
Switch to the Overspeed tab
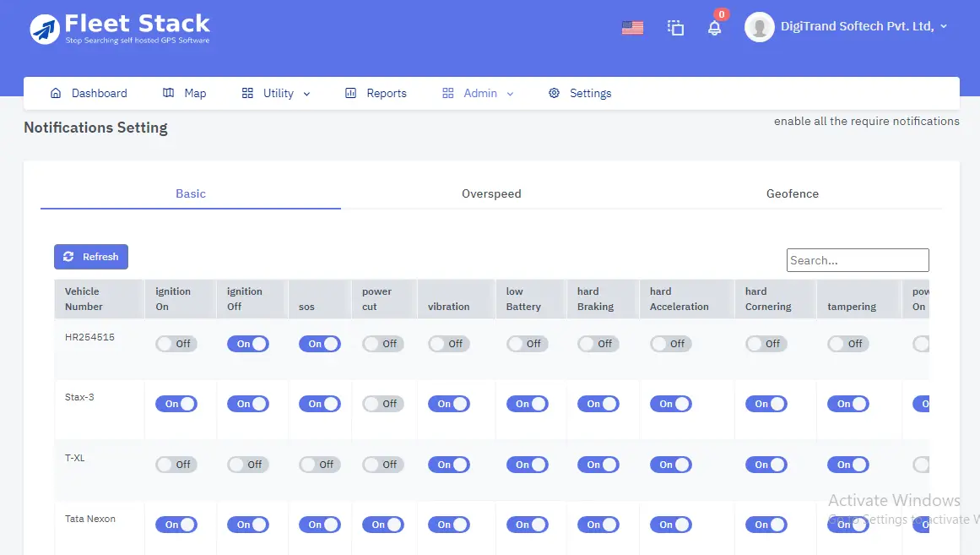coord(491,194)
